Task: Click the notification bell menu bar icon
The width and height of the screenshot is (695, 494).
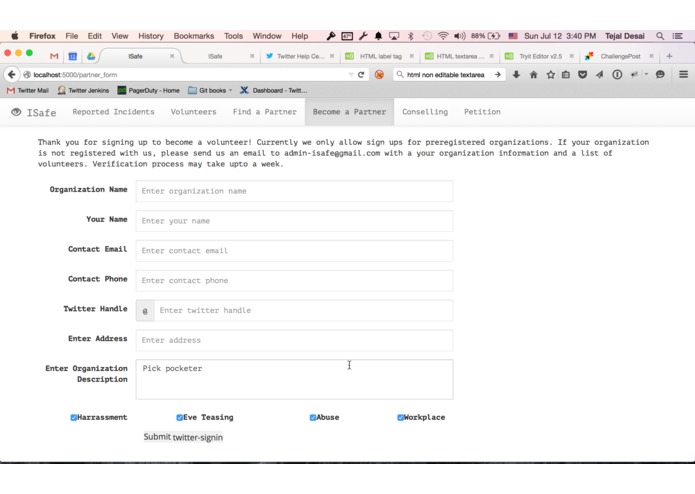Action: pos(378,36)
